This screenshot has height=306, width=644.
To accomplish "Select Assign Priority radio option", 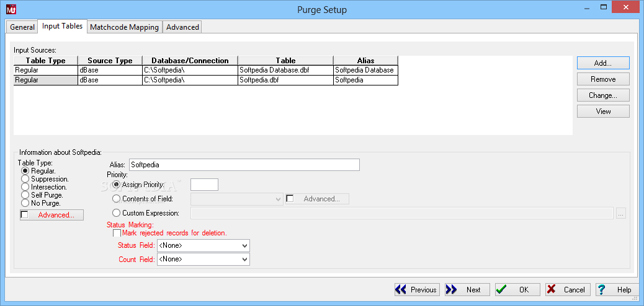I will click(116, 185).
